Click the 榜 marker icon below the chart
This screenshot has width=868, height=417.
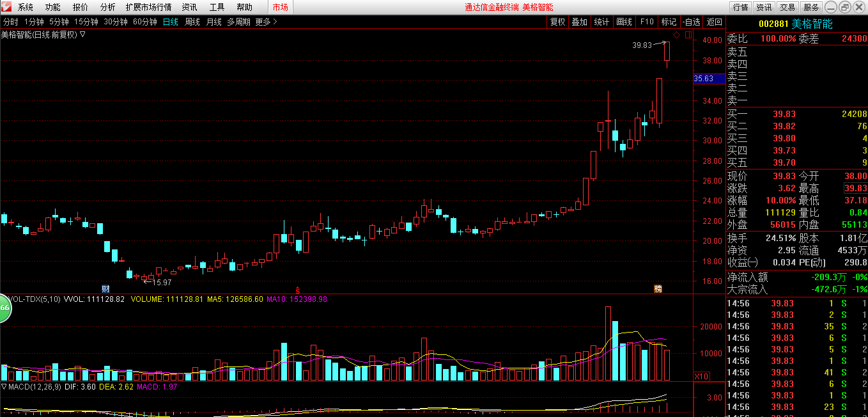(658, 289)
